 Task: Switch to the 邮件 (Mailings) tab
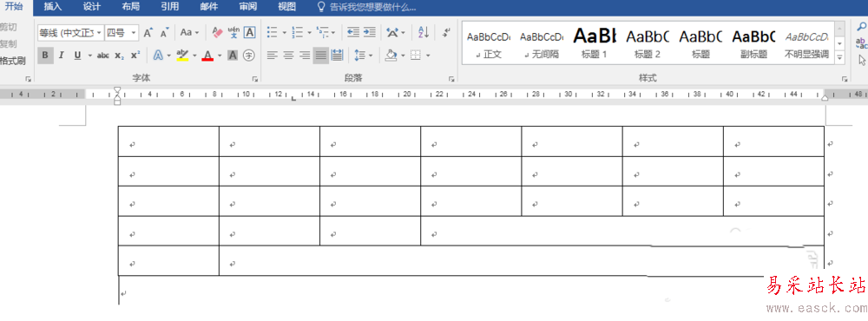tap(208, 7)
